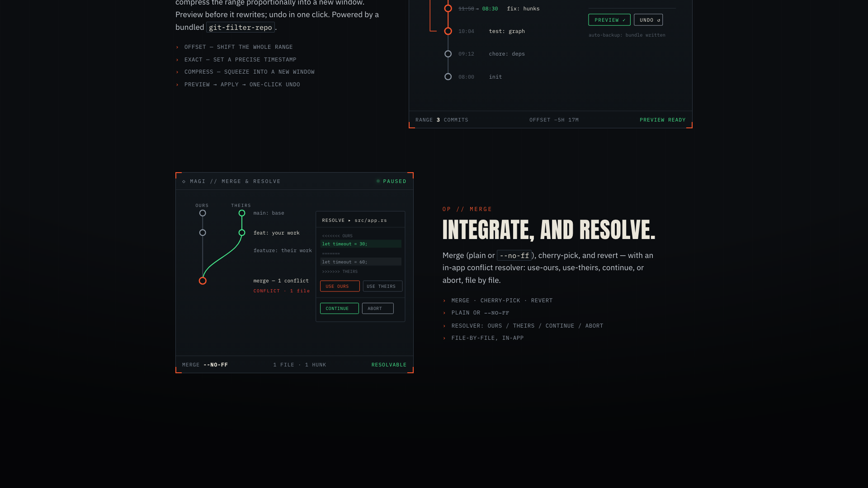
Task: Click 'let timeout = 60;' theirs line
Action: pos(361,262)
